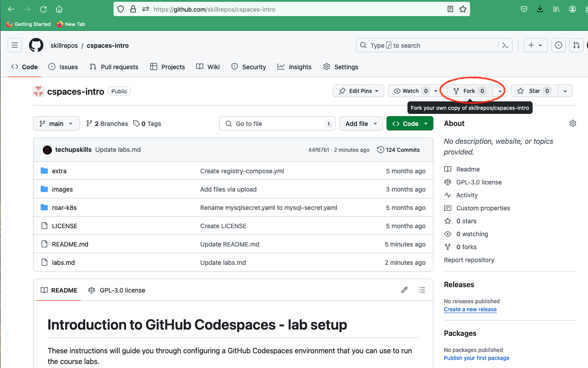Expand the Add file dropdown
The width and height of the screenshot is (588, 368).
point(361,124)
